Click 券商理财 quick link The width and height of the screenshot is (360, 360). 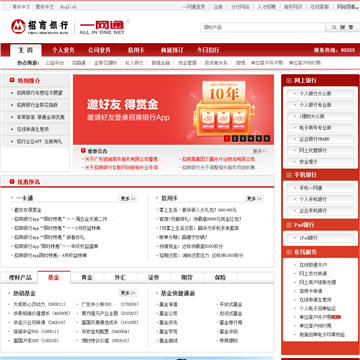(x=228, y=341)
